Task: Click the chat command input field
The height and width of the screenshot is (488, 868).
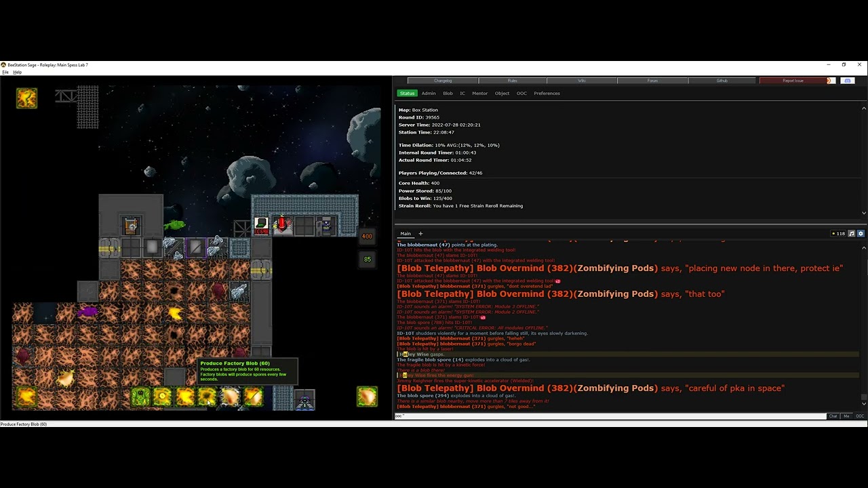Action: (610, 416)
